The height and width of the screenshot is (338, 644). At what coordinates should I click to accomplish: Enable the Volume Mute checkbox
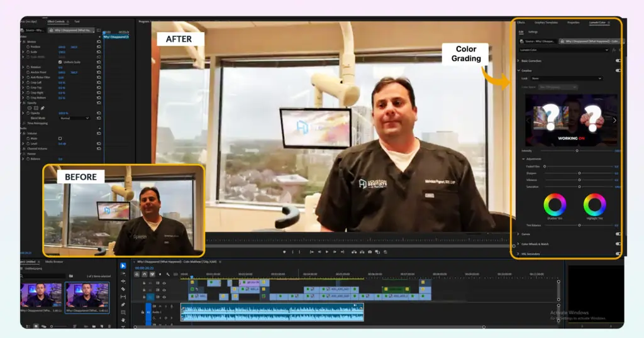60,138
